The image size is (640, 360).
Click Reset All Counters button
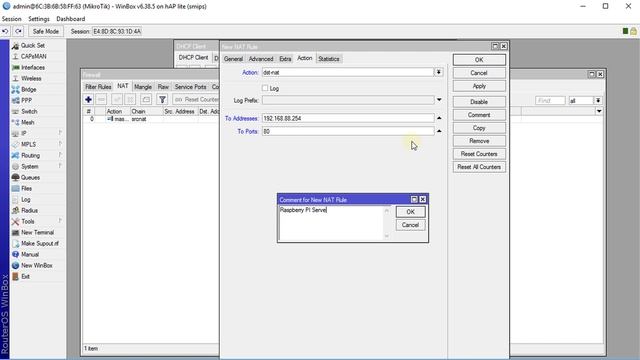pyautogui.click(x=479, y=167)
